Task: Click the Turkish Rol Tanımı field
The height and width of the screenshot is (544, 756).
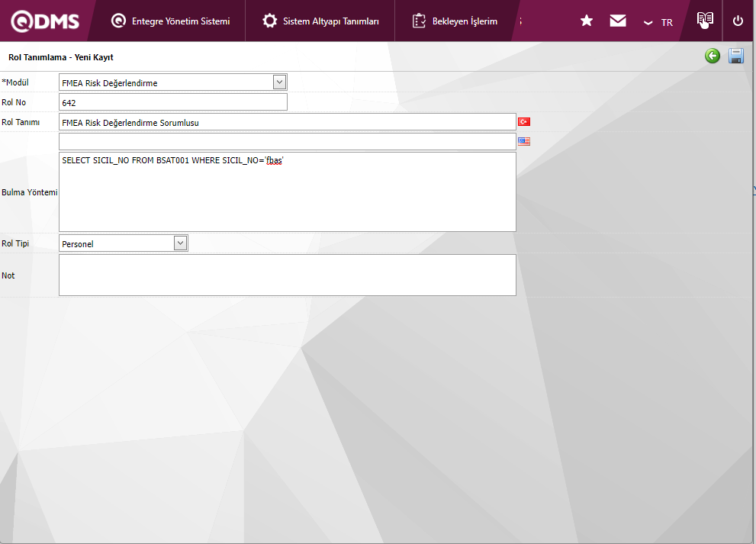Action: [288, 122]
